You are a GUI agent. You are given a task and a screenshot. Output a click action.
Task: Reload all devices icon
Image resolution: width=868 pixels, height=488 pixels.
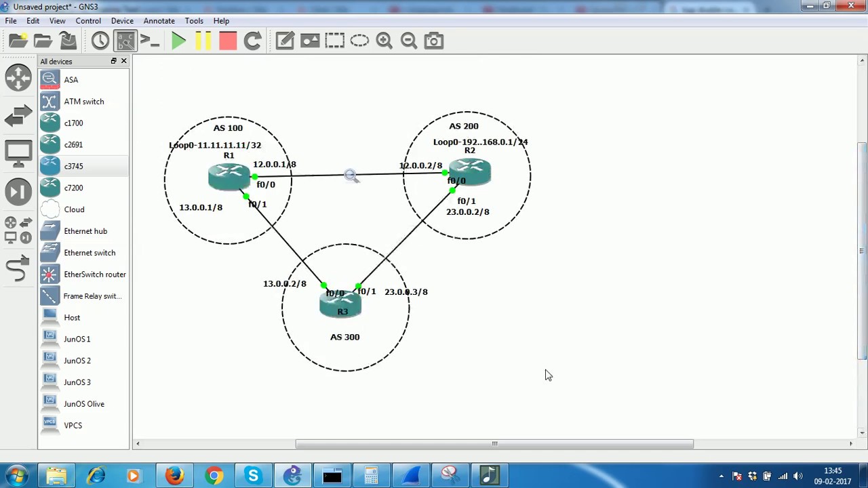point(252,41)
